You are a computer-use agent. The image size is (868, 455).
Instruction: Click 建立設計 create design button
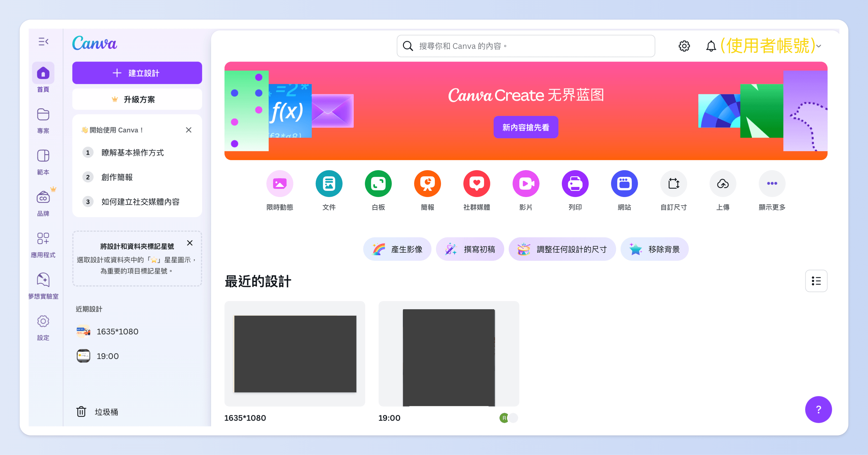coord(137,73)
